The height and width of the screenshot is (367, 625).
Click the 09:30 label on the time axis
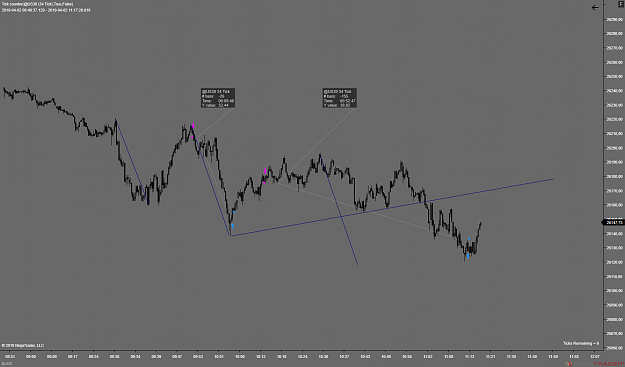(x=114, y=356)
